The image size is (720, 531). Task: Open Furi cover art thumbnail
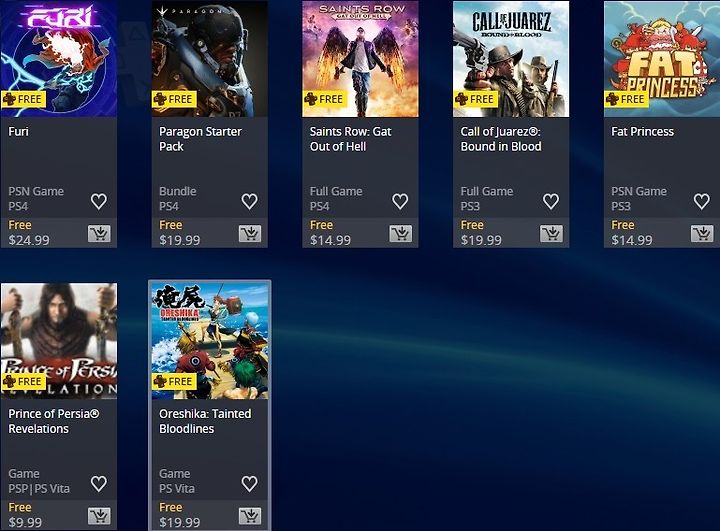click(59, 59)
